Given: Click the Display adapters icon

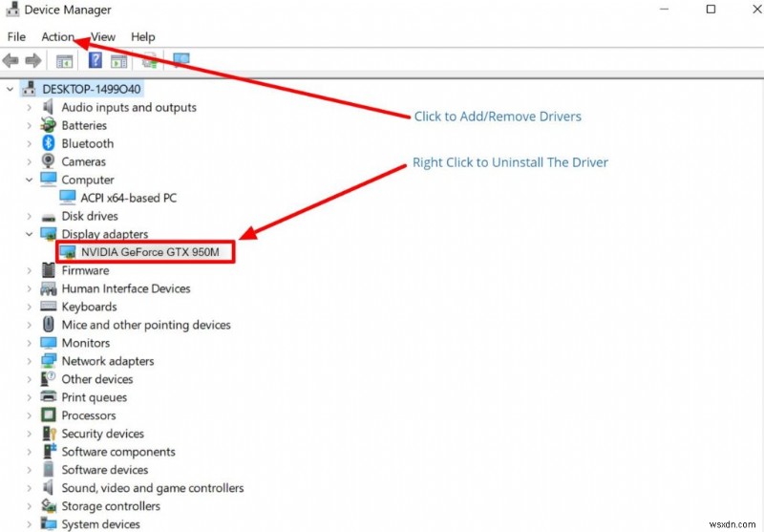Looking at the screenshot, I should [49, 234].
